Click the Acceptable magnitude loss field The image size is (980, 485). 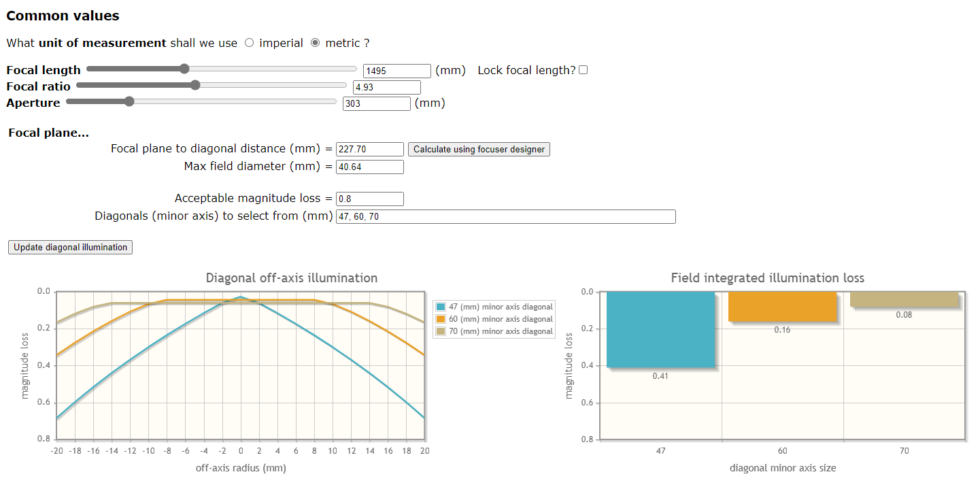point(369,199)
